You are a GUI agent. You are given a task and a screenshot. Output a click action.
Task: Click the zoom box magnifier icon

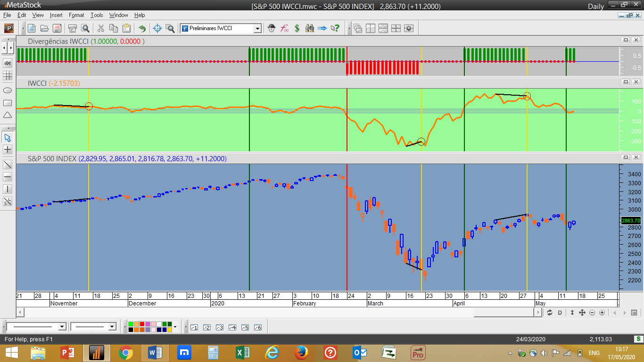[170, 28]
